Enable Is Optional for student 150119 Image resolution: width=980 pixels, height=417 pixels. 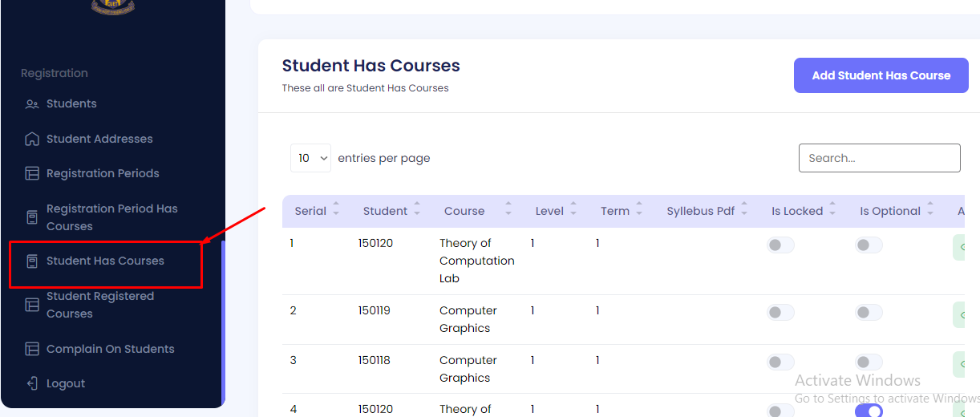[x=869, y=313]
